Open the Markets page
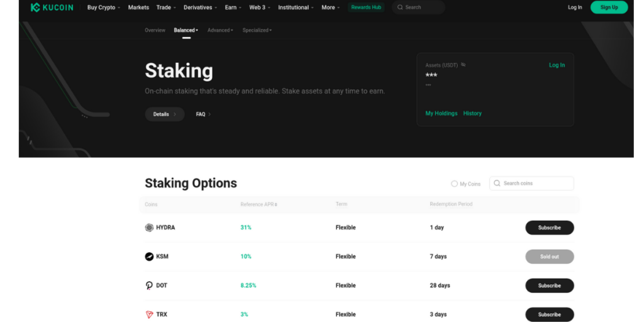The image size is (644, 322). tap(138, 8)
